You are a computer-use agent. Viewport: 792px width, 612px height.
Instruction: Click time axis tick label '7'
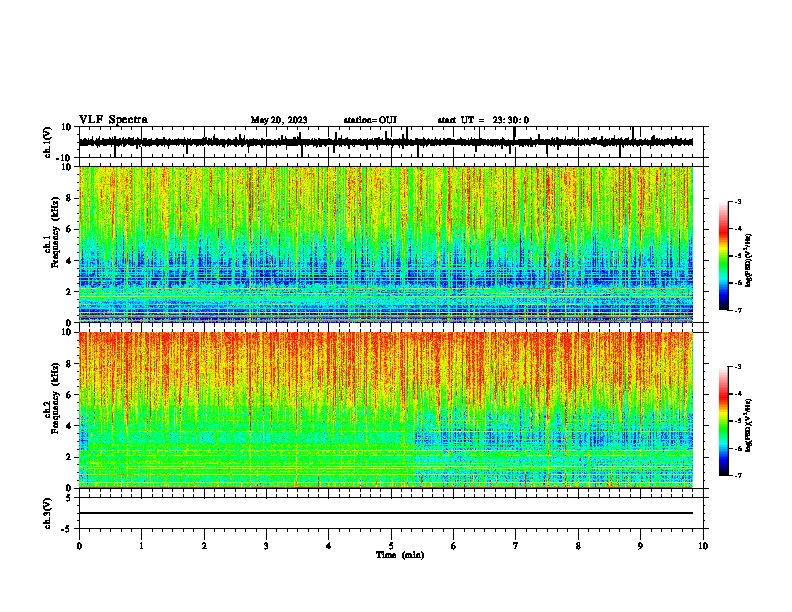[x=516, y=546]
